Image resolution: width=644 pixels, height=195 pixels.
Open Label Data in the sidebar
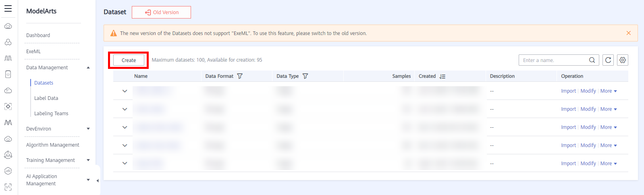click(46, 98)
